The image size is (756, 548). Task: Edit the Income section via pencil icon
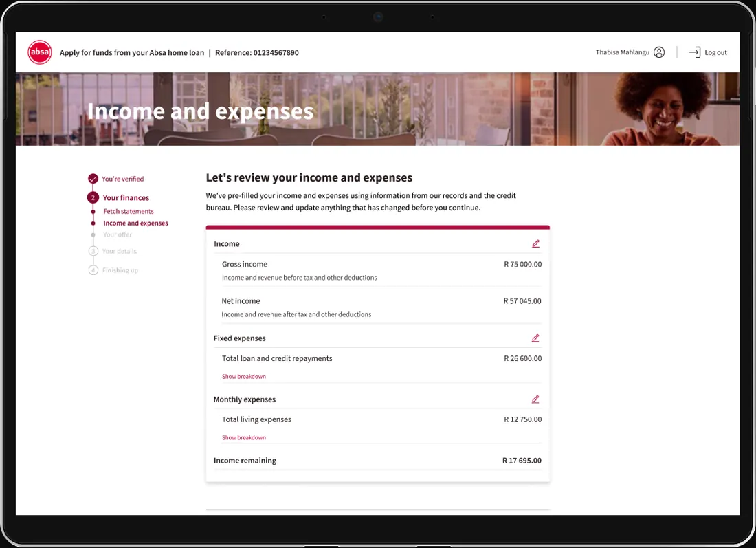[535, 243]
